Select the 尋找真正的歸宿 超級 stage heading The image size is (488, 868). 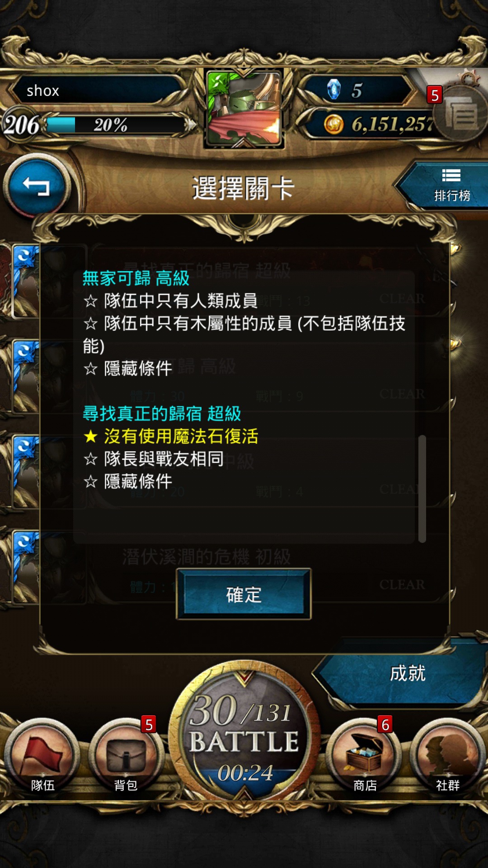pyautogui.click(x=162, y=414)
